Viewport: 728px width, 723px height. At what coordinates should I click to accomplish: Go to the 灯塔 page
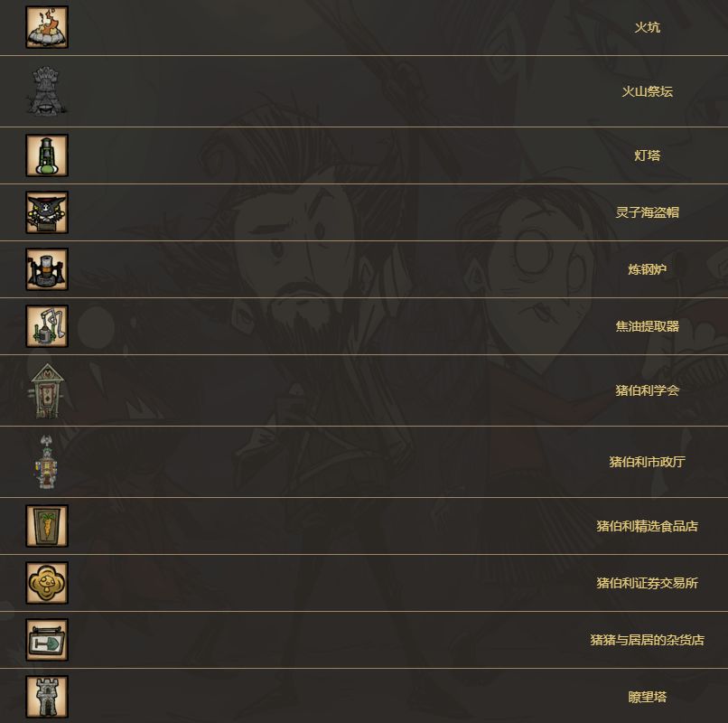point(647,155)
